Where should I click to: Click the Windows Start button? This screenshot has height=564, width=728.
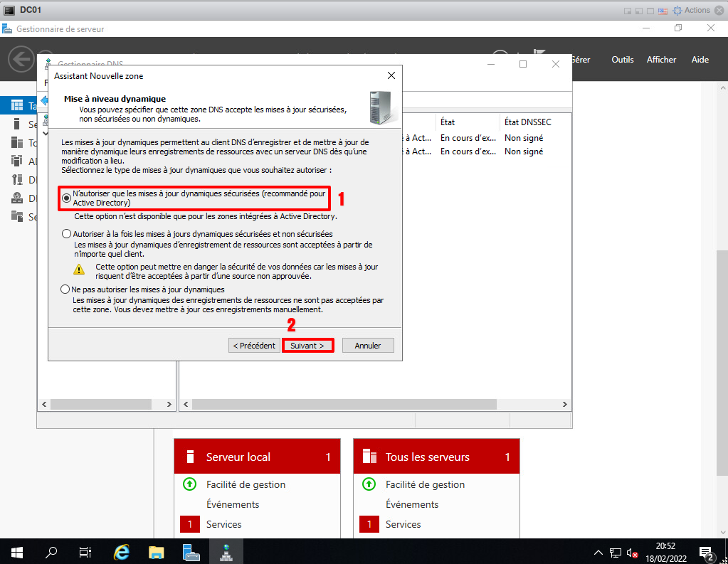pos(16,552)
